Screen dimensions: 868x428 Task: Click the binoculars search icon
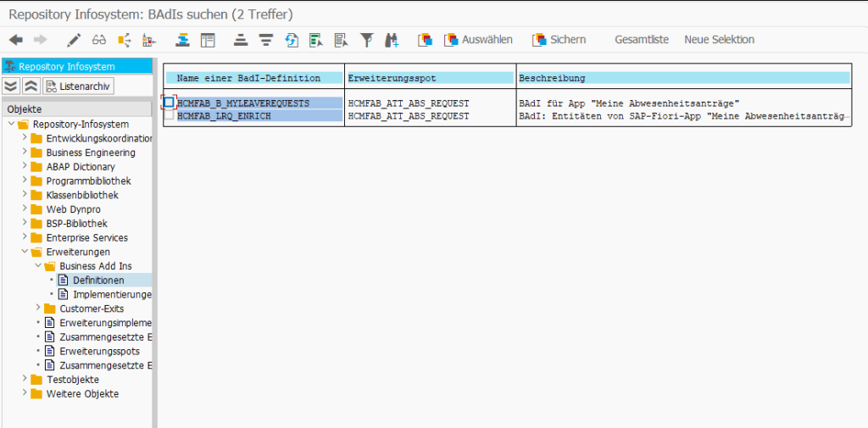point(392,40)
